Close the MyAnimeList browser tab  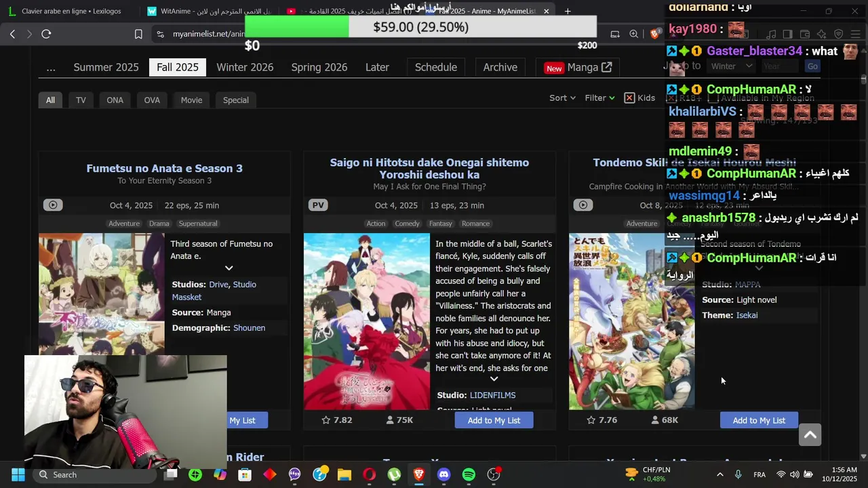[x=546, y=11]
